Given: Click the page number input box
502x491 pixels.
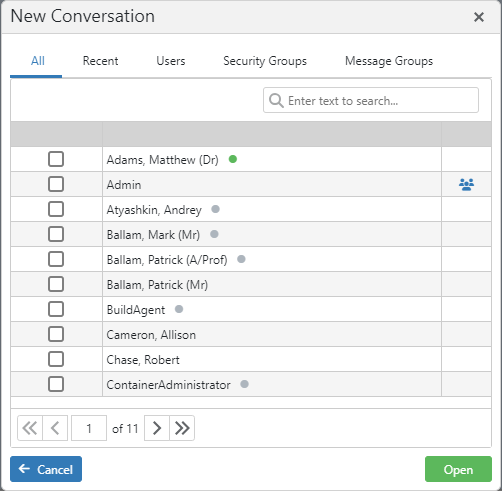Looking at the screenshot, I should pyautogui.click(x=89, y=428).
